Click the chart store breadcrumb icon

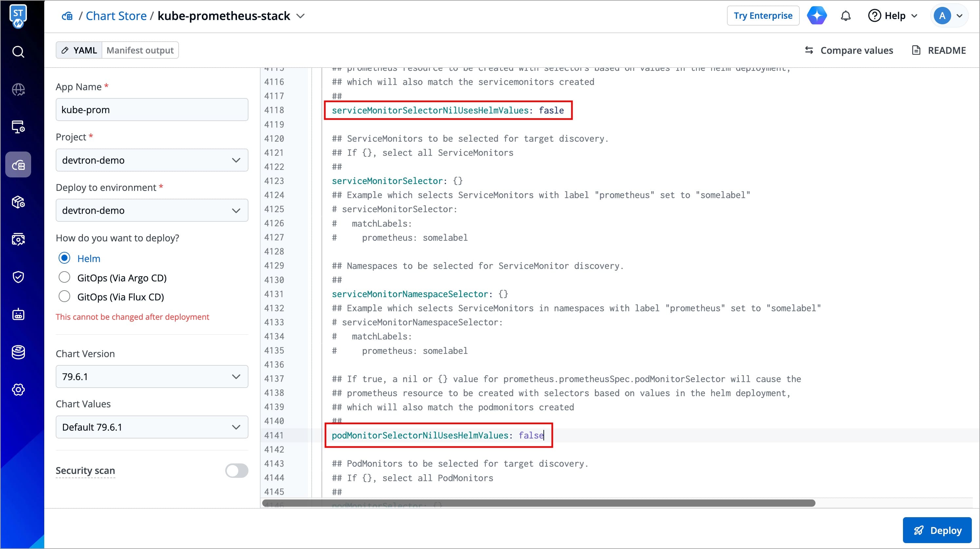click(x=67, y=16)
